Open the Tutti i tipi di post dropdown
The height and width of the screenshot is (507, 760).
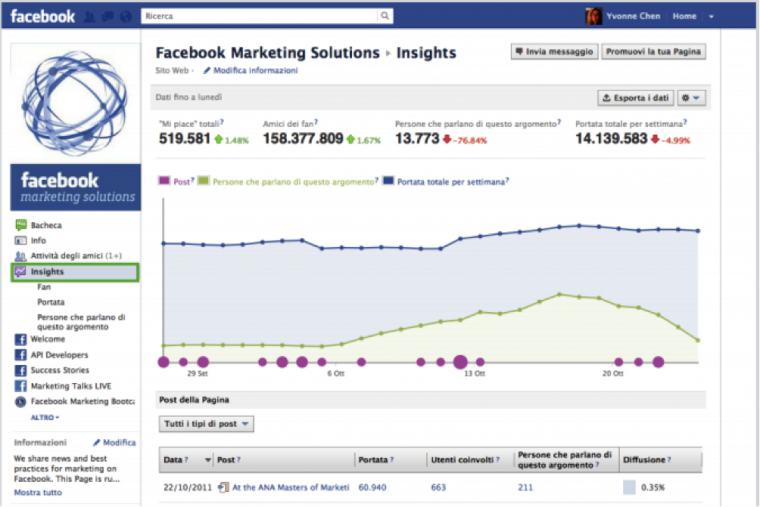[207, 424]
